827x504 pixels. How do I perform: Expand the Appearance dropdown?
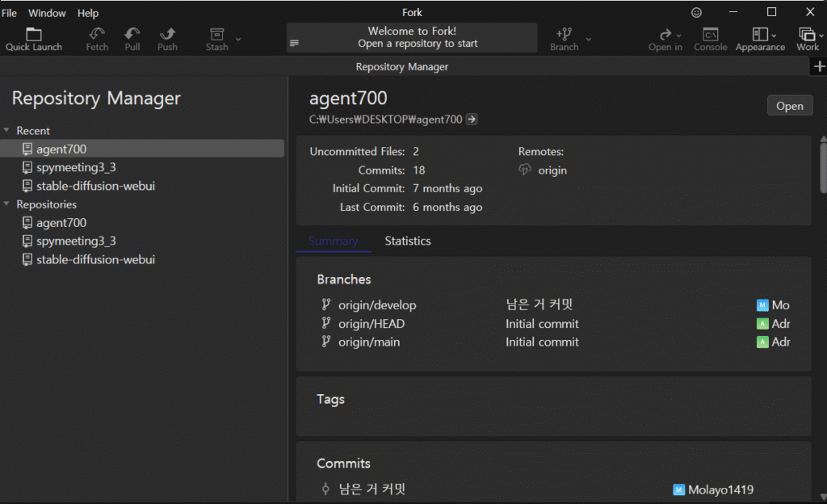coord(774,35)
